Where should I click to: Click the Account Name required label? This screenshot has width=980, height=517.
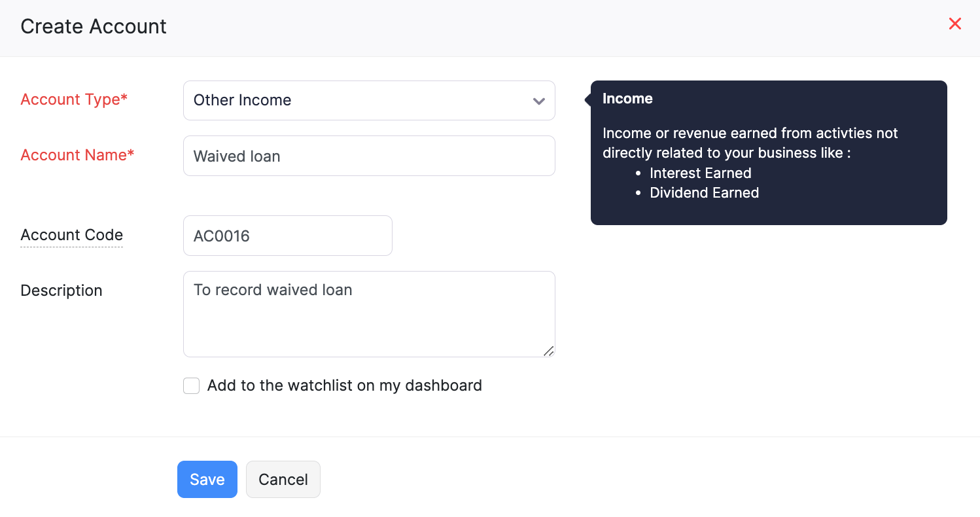click(x=77, y=155)
